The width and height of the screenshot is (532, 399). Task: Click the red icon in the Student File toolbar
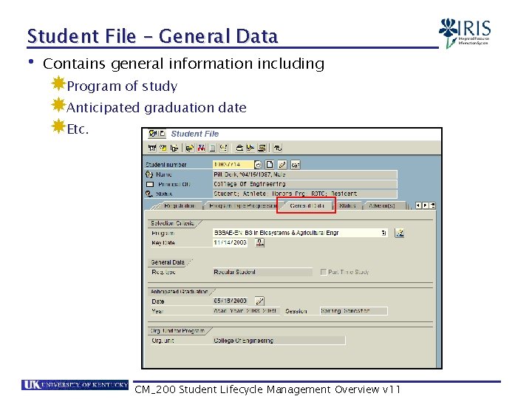pos(202,148)
